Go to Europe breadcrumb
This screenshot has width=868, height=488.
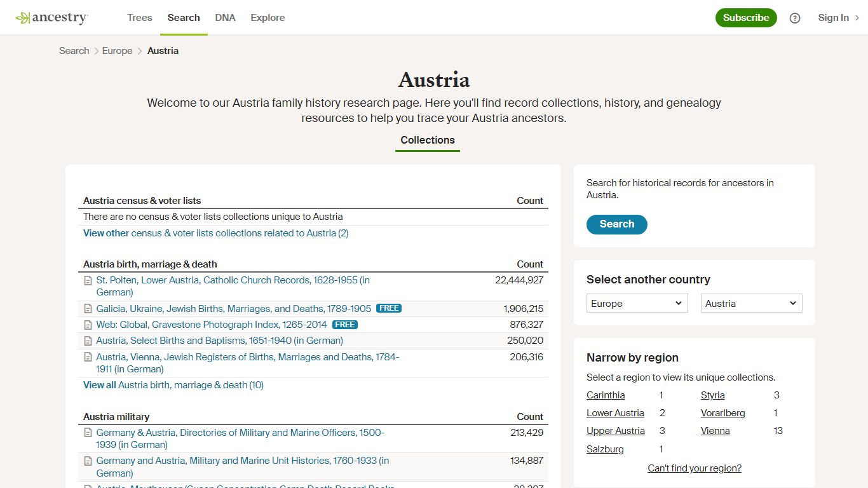tap(118, 51)
